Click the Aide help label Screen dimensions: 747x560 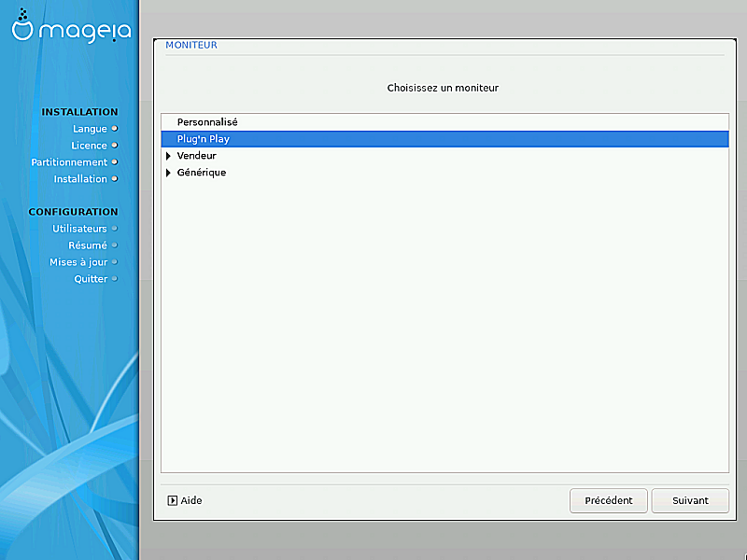coord(191,500)
